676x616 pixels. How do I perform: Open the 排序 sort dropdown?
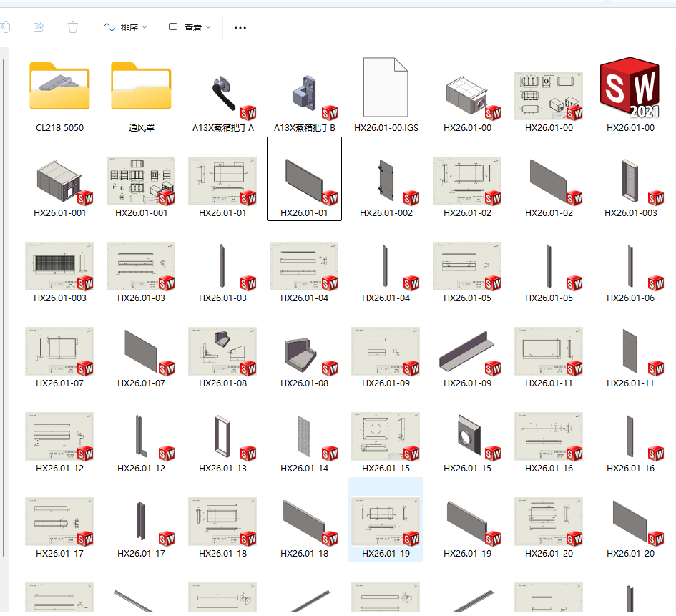coord(125,28)
